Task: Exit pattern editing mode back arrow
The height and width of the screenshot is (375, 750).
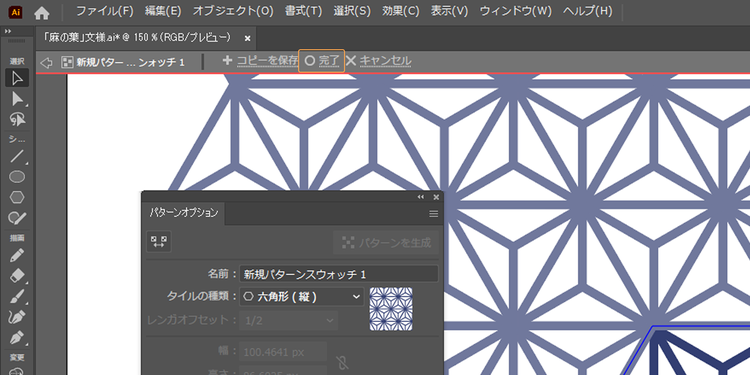Action: [46, 62]
